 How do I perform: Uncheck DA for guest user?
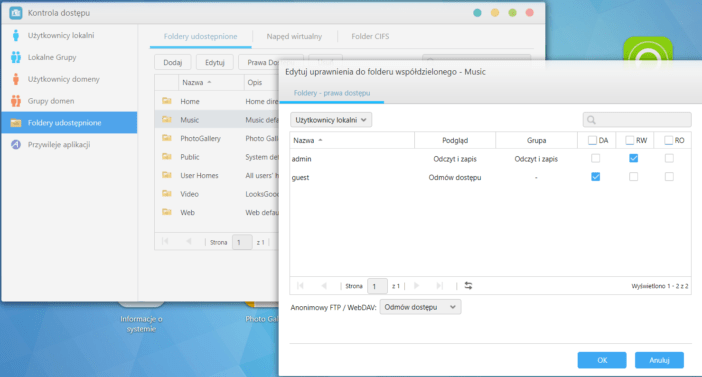click(595, 177)
